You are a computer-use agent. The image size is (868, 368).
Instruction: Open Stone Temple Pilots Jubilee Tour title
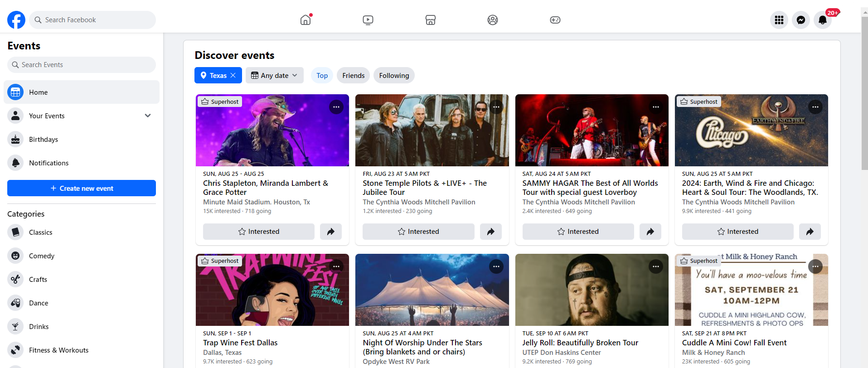click(425, 188)
